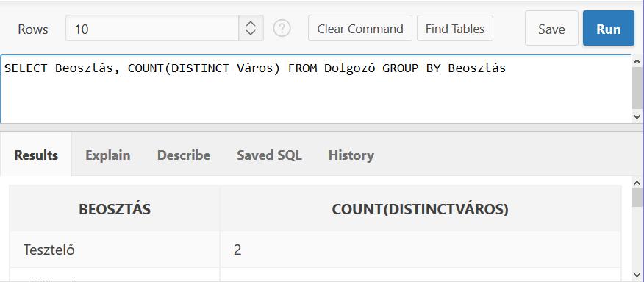This screenshot has height=282, width=644.
Task: Go to the Saved SQL tab
Action: tap(269, 155)
